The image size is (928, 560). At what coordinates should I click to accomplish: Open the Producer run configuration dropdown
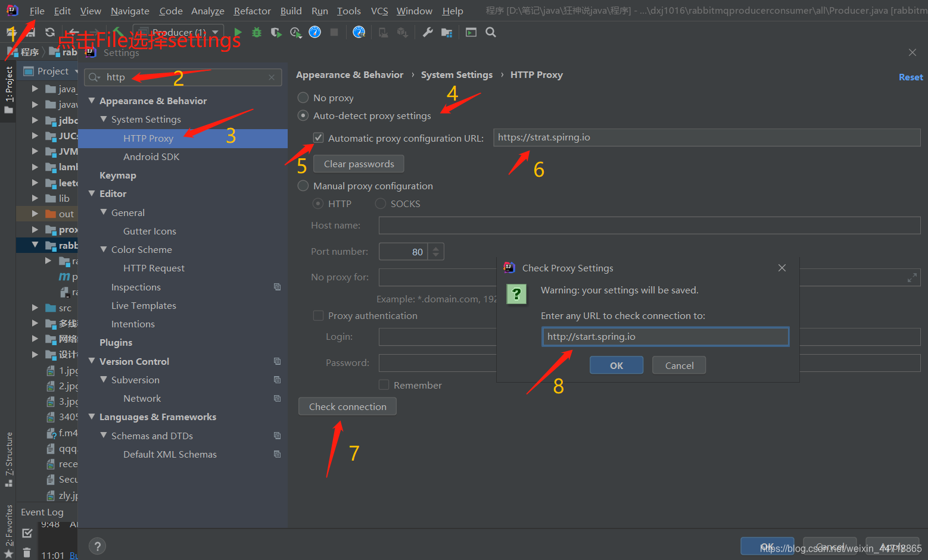coord(179,32)
